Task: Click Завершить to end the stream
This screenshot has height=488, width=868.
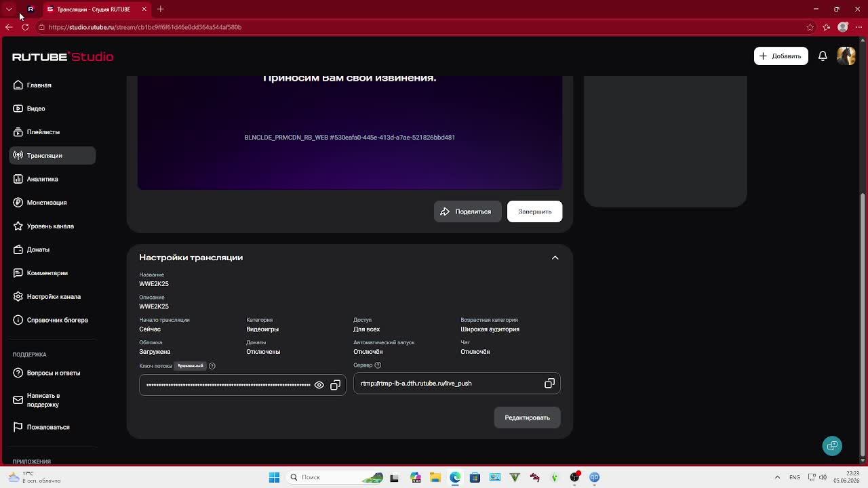Action: pyautogui.click(x=534, y=211)
